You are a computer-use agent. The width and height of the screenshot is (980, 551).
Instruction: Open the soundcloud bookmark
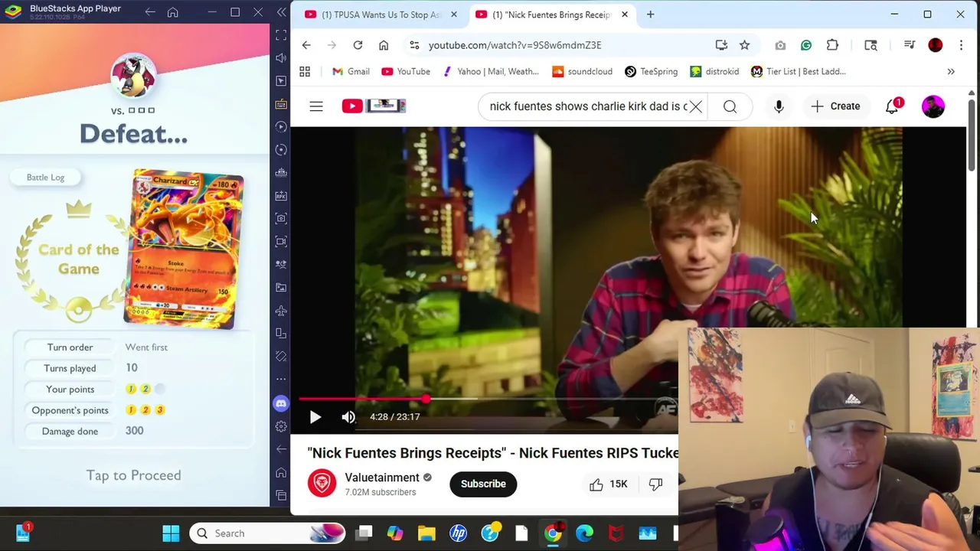[x=582, y=71]
